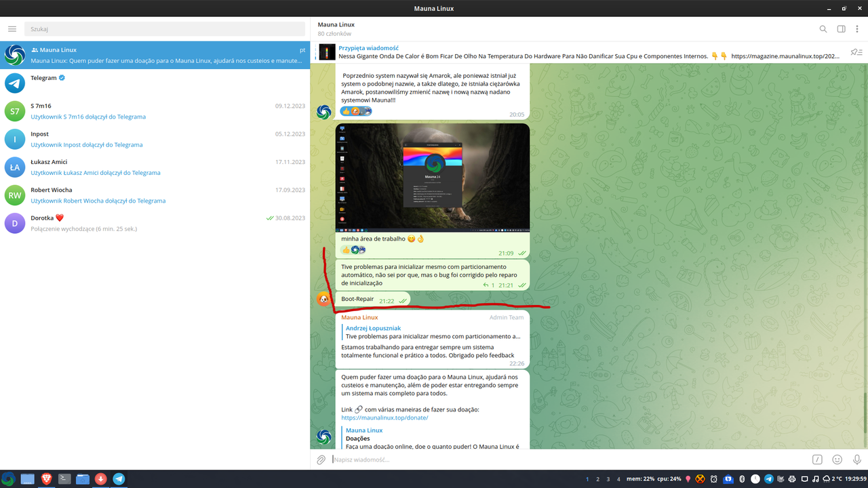Open the maunalinux.top/donate link

click(384, 418)
